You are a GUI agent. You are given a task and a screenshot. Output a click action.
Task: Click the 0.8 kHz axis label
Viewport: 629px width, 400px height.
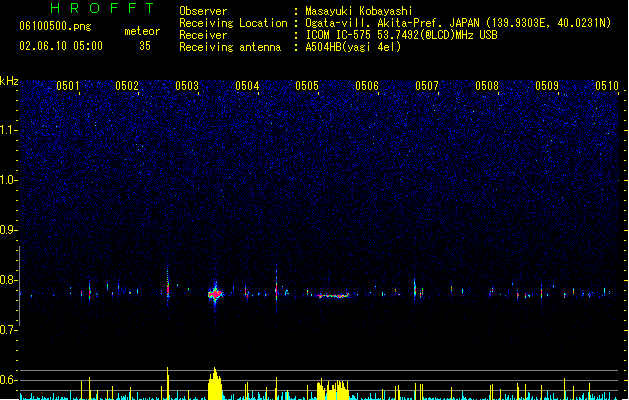pos(9,280)
